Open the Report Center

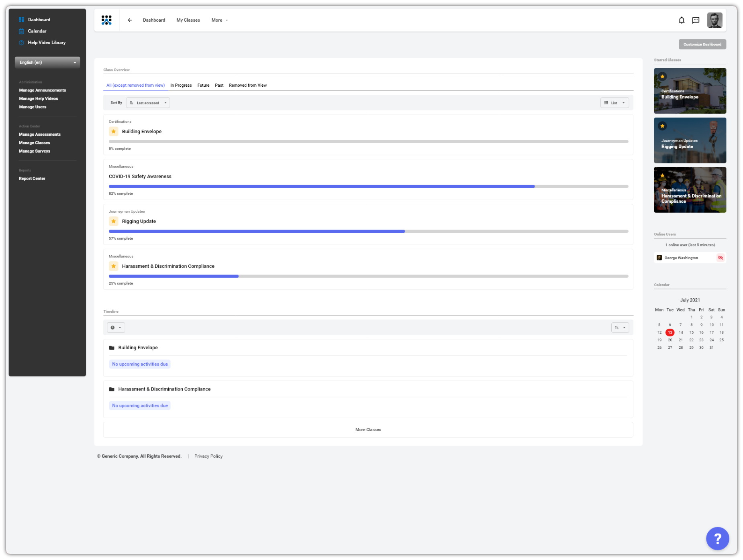[x=32, y=179]
